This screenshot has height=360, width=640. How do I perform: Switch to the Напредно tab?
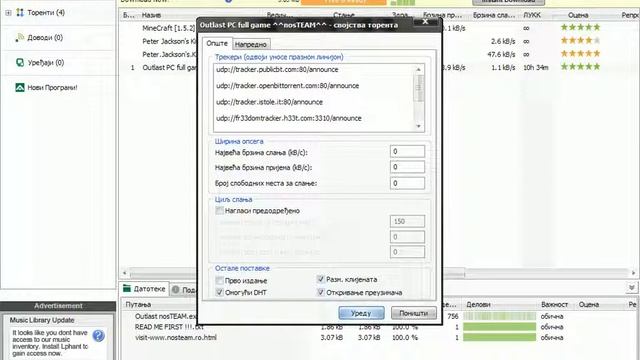pos(251,44)
